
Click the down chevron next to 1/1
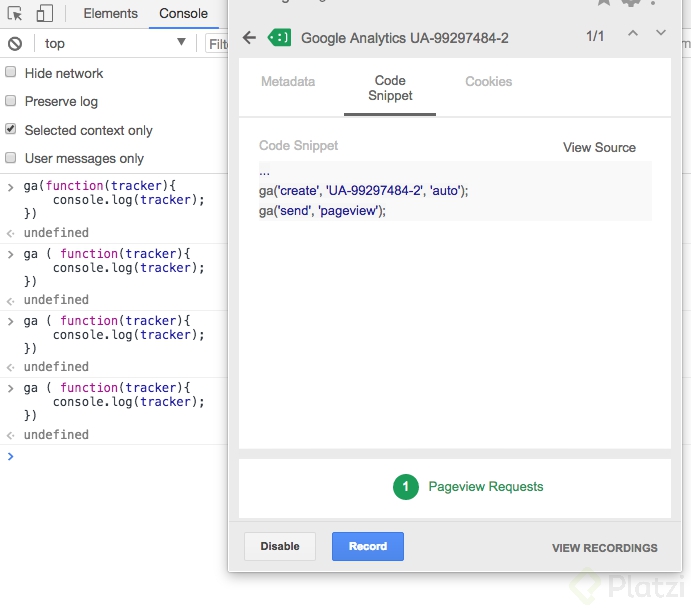pyautogui.click(x=660, y=33)
